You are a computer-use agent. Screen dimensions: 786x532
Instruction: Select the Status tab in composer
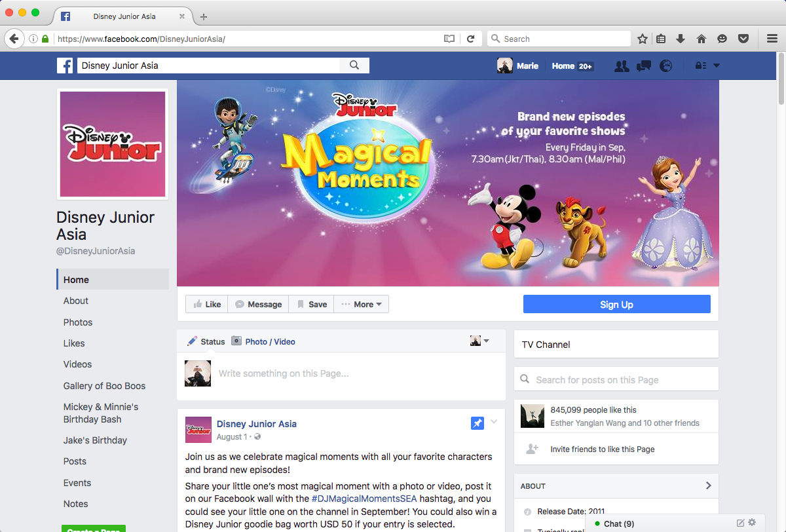[x=206, y=341]
